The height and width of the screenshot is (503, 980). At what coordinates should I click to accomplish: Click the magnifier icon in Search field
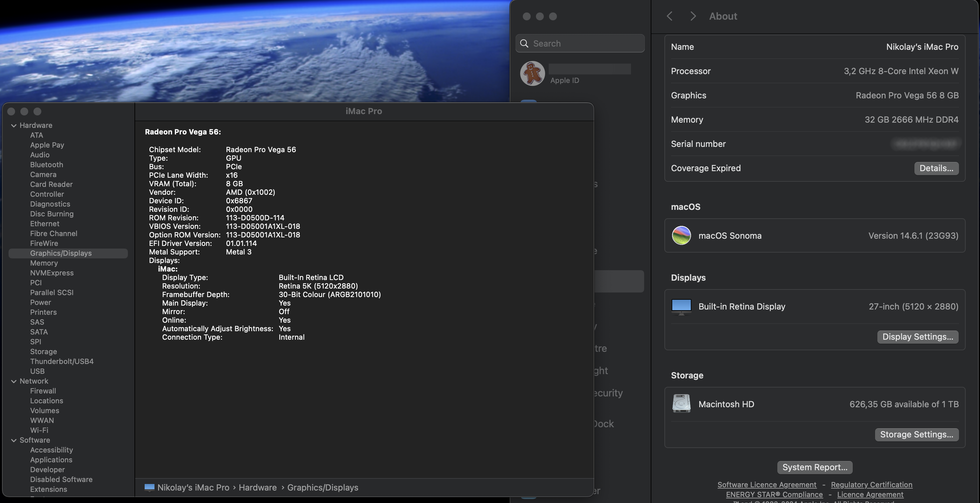[524, 43]
